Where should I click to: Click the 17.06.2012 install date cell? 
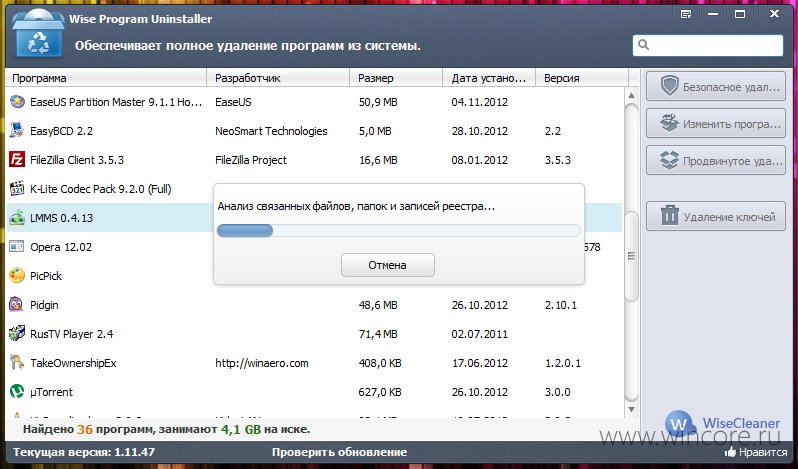coord(479,363)
